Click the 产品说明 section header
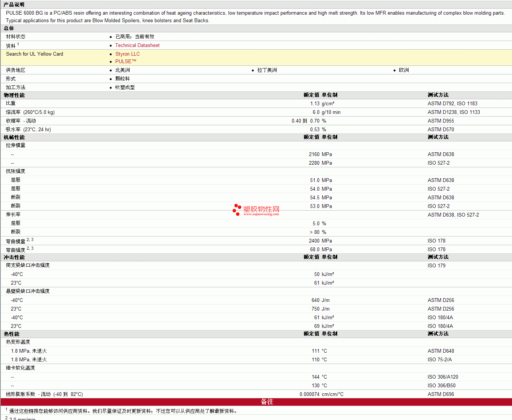Screen dimensions: 512x420 tap(14, 5)
